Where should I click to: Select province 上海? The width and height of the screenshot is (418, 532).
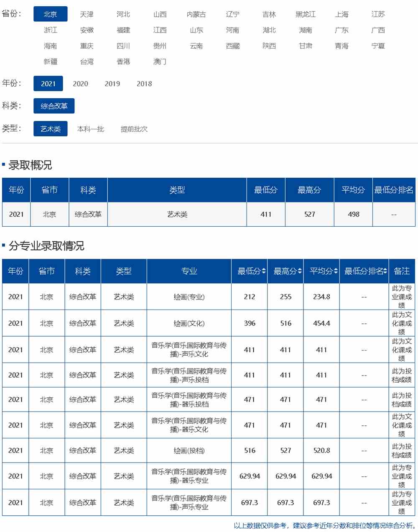point(342,14)
